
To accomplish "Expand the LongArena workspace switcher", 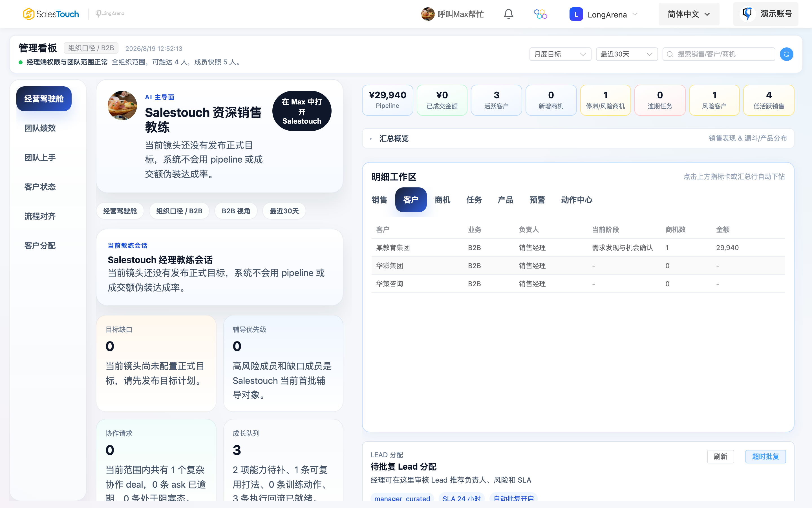I will click(604, 14).
